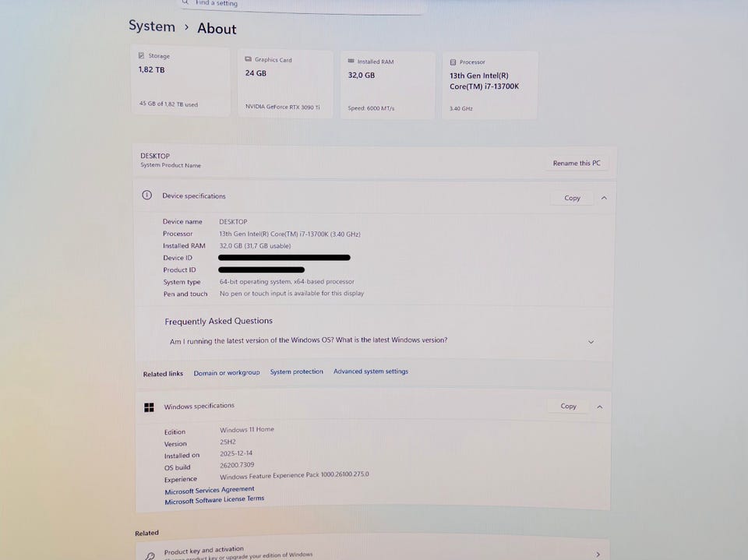Open Product key and activation chevron
Image resolution: width=748 pixels, height=560 pixels.
tap(598, 555)
